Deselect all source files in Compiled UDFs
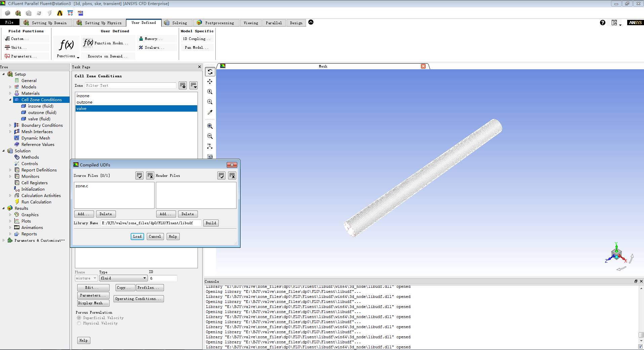Image resolution: width=644 pixels, height=350 pixels. (x=150, y=176)
